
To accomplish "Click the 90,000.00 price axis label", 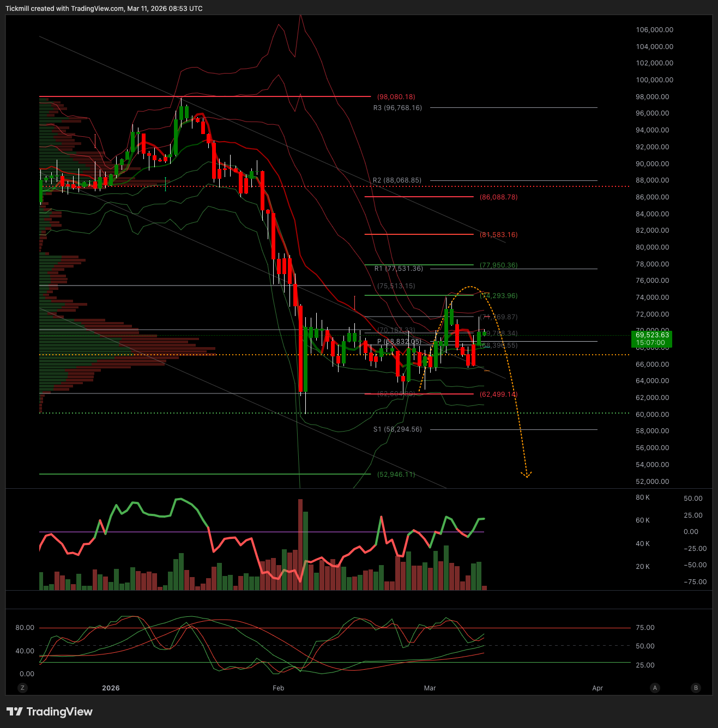I will coord(653,164).
